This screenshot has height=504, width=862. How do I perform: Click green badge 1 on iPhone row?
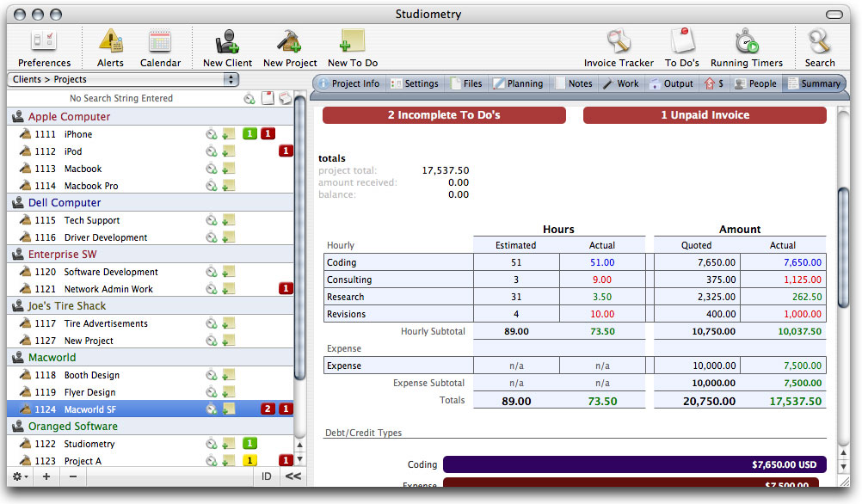(x=249, y=133)
